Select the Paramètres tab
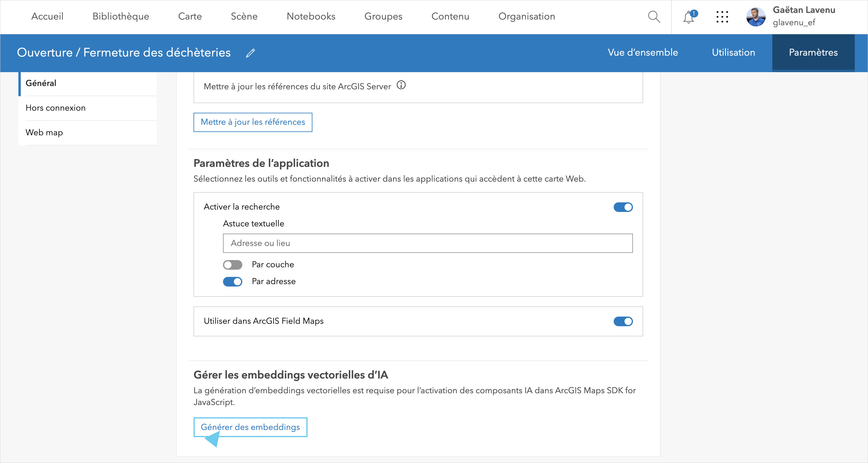 tap(813, 53)
